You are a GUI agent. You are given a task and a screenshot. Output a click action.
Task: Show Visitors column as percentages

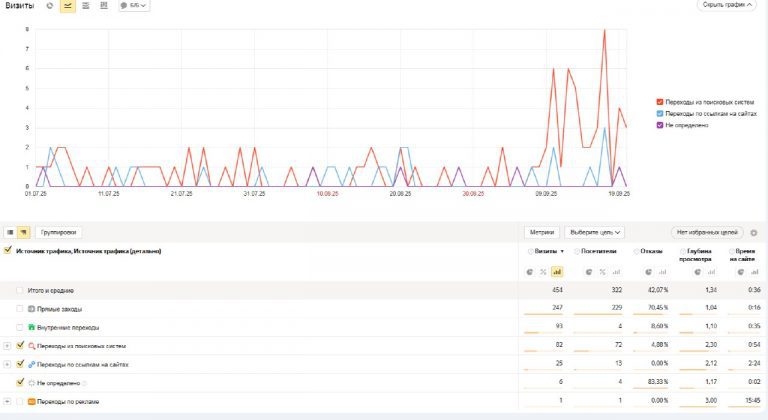click(602, 271)
